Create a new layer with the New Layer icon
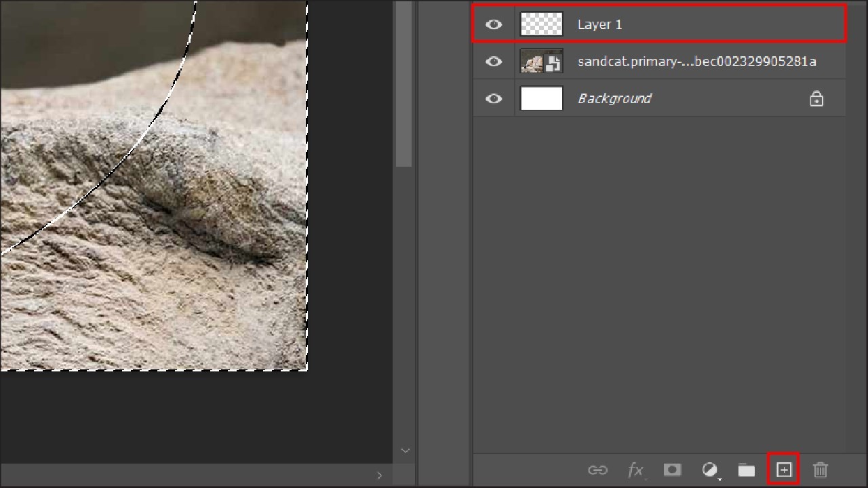 [x=783, y=470]
